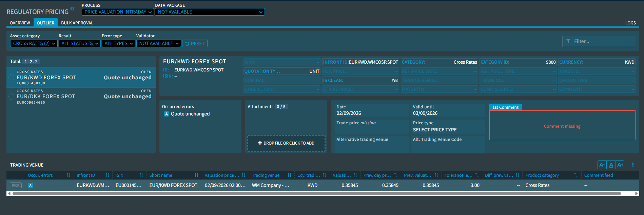Open the EUR/KWD FOREX SPOT list entry
Screen dimensions: 644x215
click(x=81, y=78)
